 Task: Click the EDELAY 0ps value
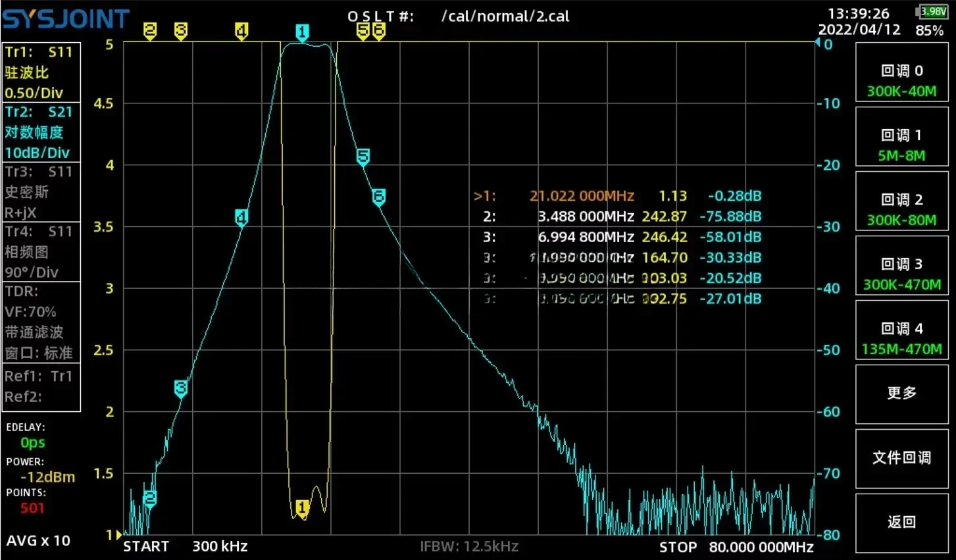[33, 443]
